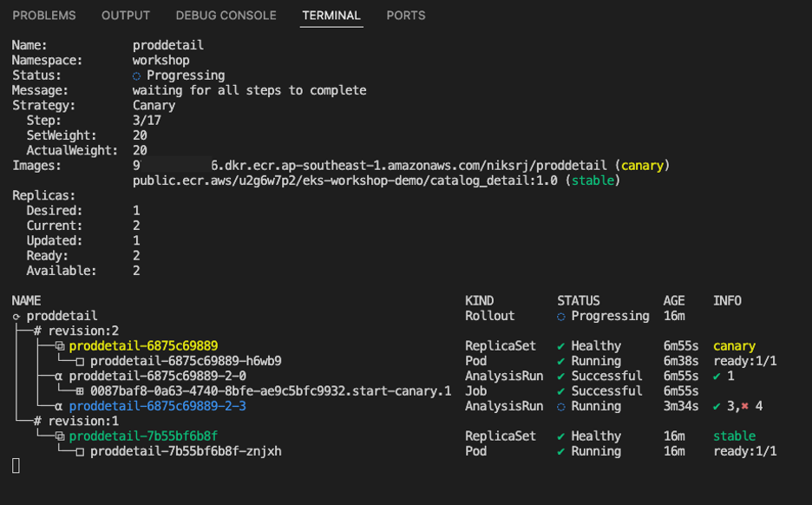This screenshot has height=505, width=812.
Task: Select the Job icon for 0087baf8 start-canary job
Action: [82, 390]
